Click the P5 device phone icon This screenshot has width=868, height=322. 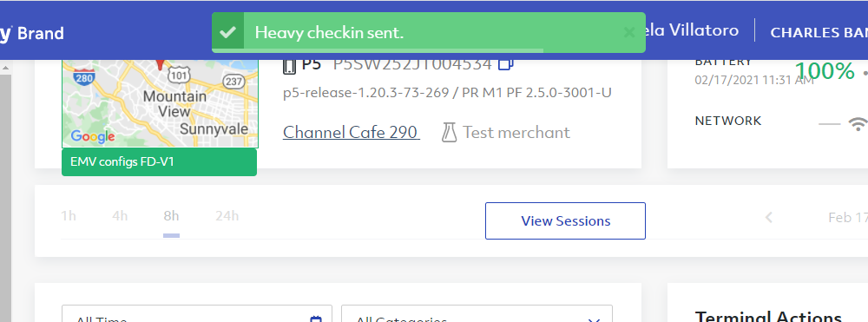point(289,65)
